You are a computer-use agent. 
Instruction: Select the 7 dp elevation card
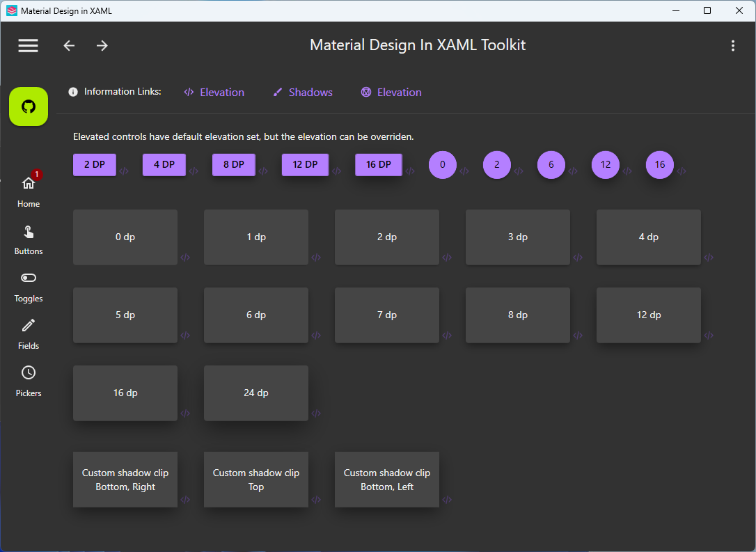387,315
